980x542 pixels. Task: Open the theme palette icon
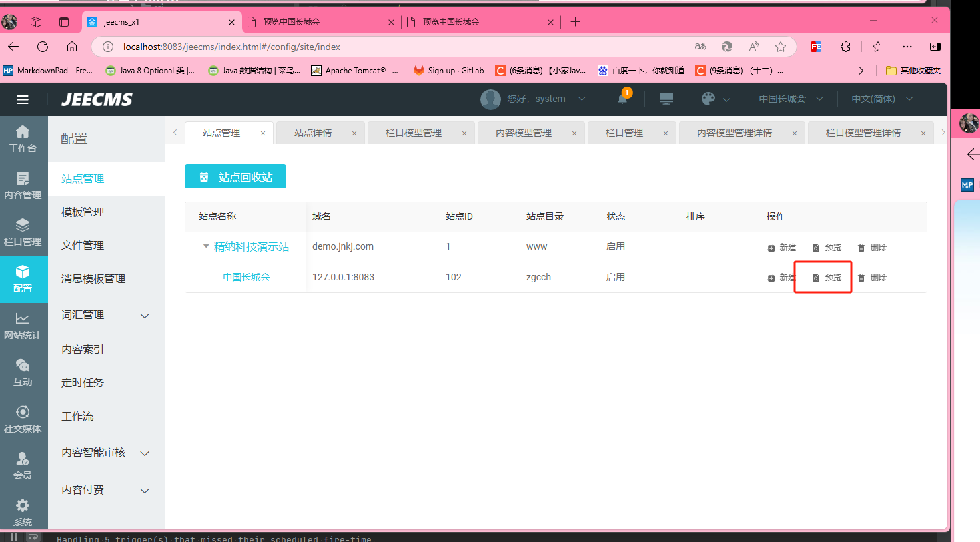(x=708, y=99)
